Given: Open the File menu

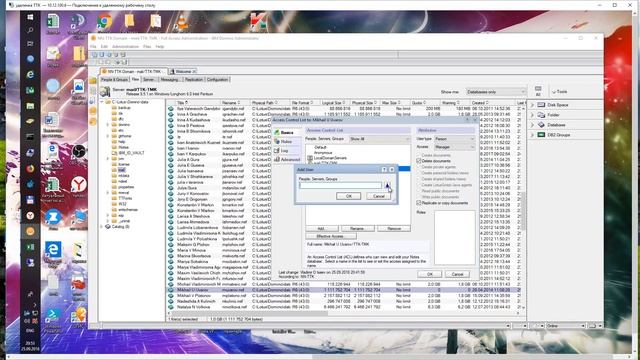Looking at the screenshot, I should (x=93, y=47).
